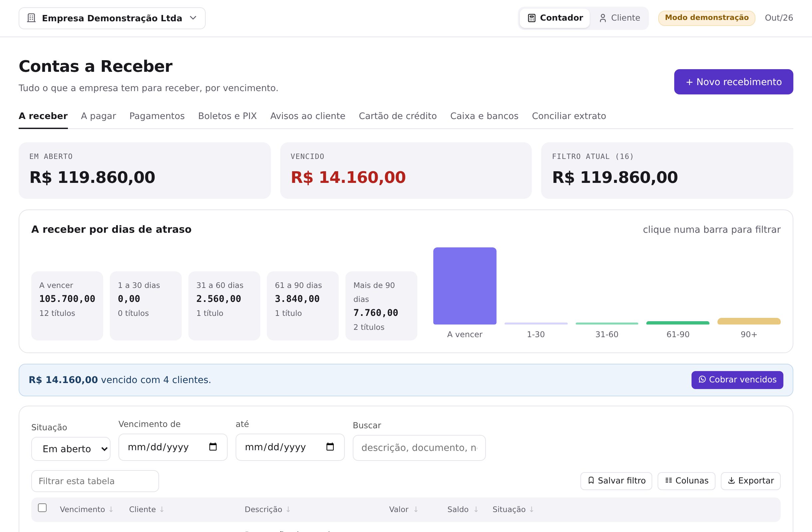This screenshot has width=812, height=532.
Task: Click the Out/26 period label
Action: [x=779, y=18]
